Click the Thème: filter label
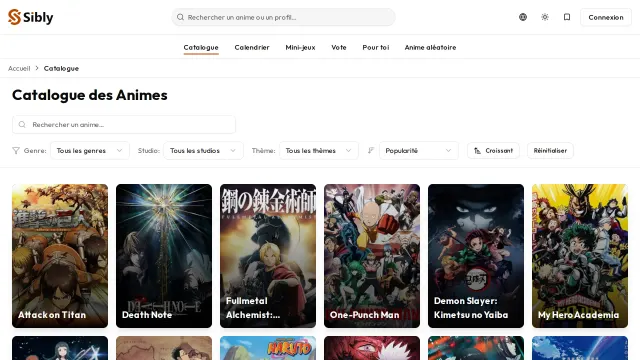Image resolution: width=640 pixels, height=360 pixels. click(x=263, y=151)
